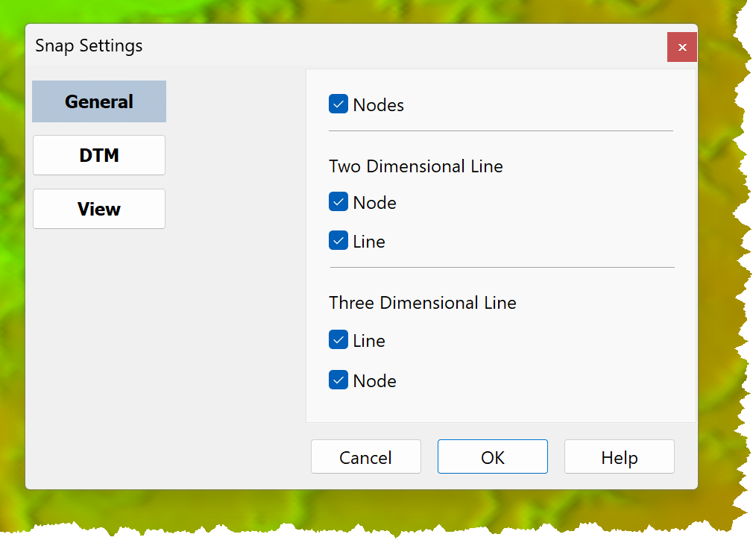Click the Three Dimensional Line heading
The width and height of the screenshot is (756, 543).
click(422, 303)
